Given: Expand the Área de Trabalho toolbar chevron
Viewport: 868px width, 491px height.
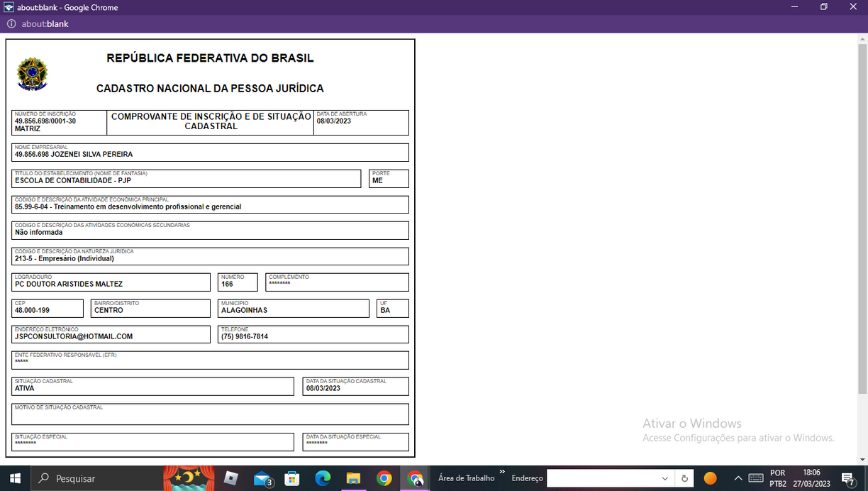Looking at the screenshot, I should [x=502, y=472].
